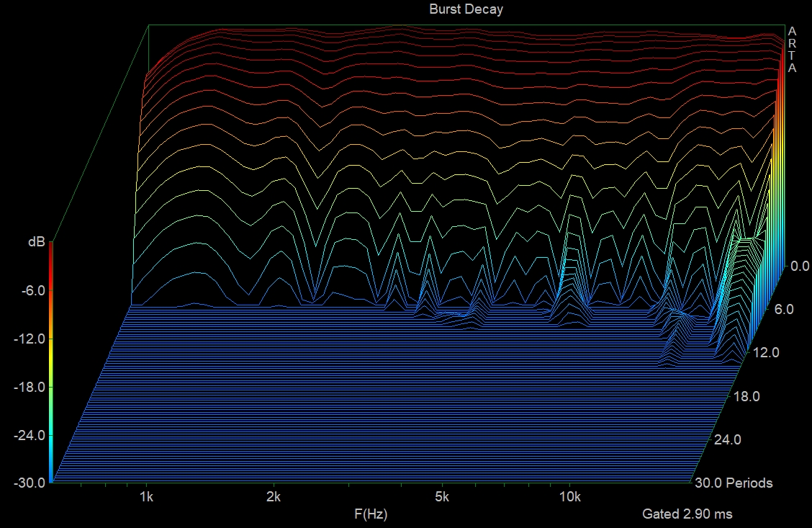This screenshot has height=528, width=812.
Task: Select the positive "18.0" periods axis value
Action: point(747,397)
